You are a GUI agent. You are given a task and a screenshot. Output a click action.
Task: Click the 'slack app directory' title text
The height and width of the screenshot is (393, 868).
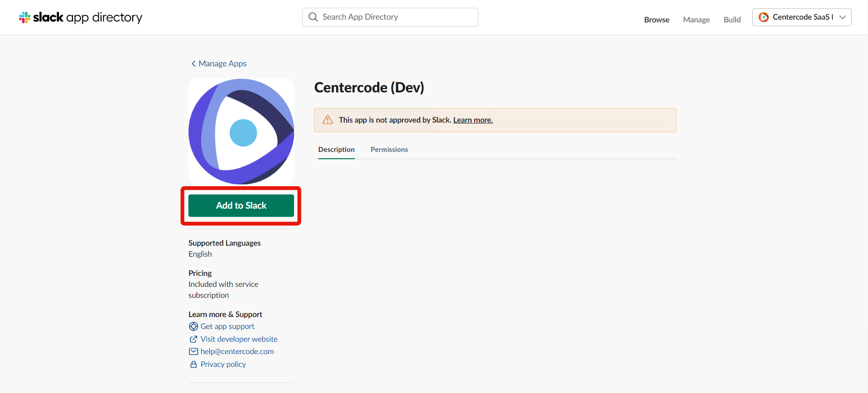click(88, 17)
